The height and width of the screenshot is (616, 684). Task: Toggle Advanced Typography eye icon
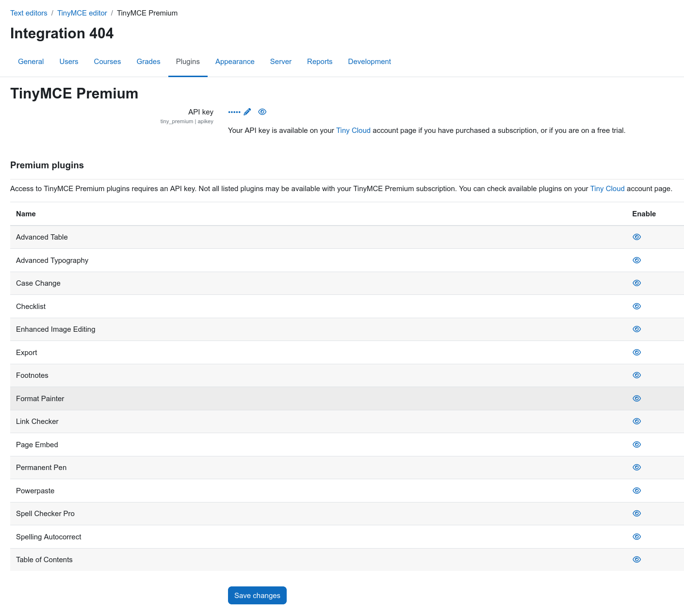click(637, 260)
